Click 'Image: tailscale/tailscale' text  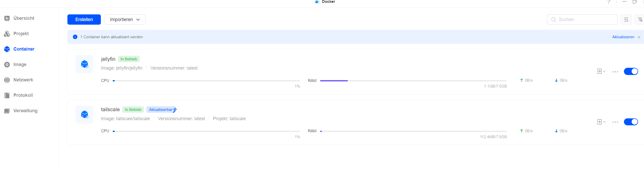pyautogui.click(x=126, y=119)
